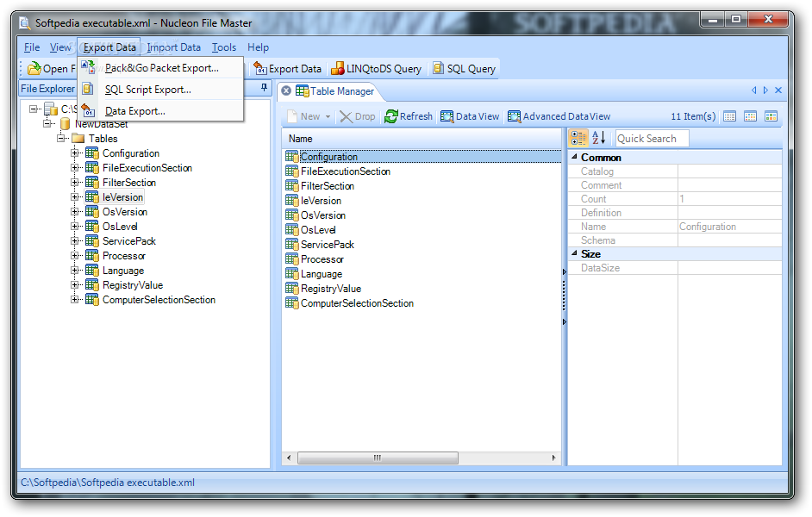The height and width of the screenshot is (517, 812).
Task: Select Processor in table list
Action: 322,259
